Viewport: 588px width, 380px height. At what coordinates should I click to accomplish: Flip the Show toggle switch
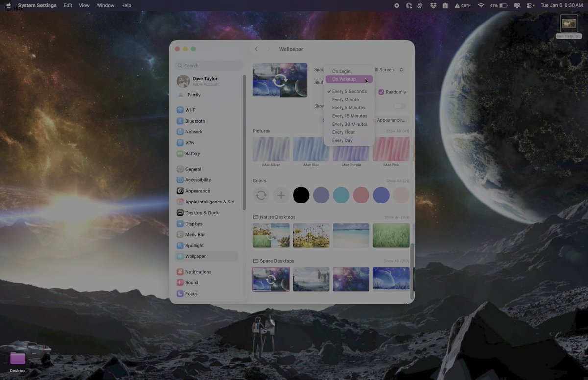coord(399,106)
